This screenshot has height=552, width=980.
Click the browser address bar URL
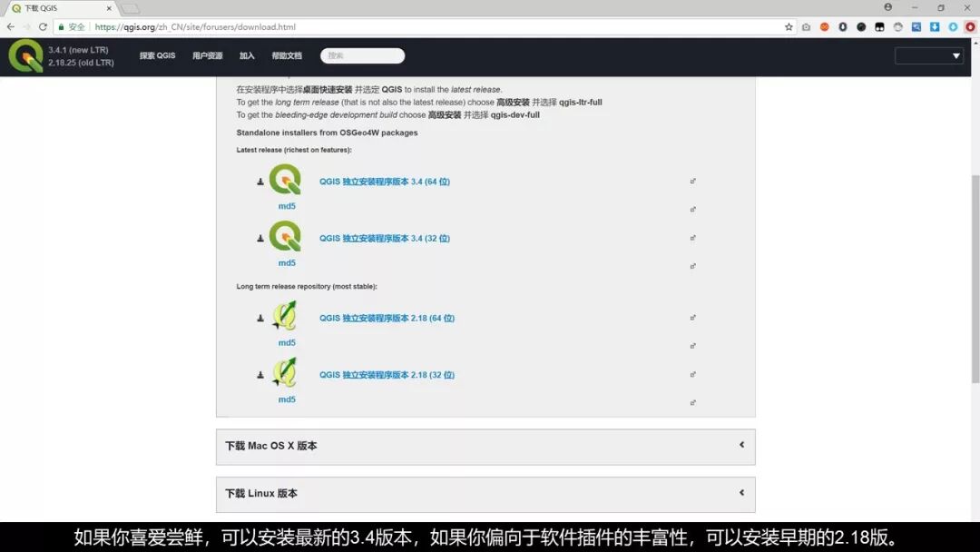[195, 27]
